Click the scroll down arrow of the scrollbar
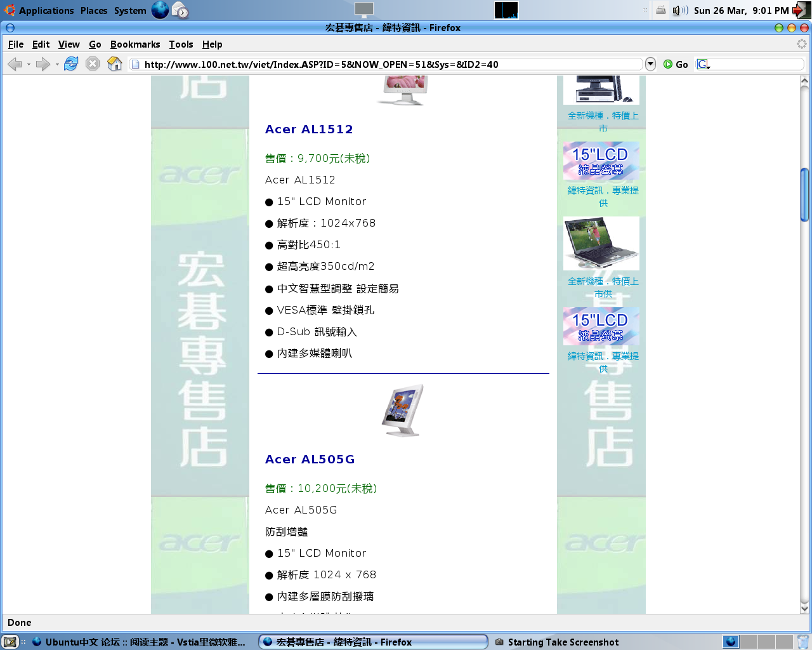This screenshot has height=650, width=812. [804, 608]
